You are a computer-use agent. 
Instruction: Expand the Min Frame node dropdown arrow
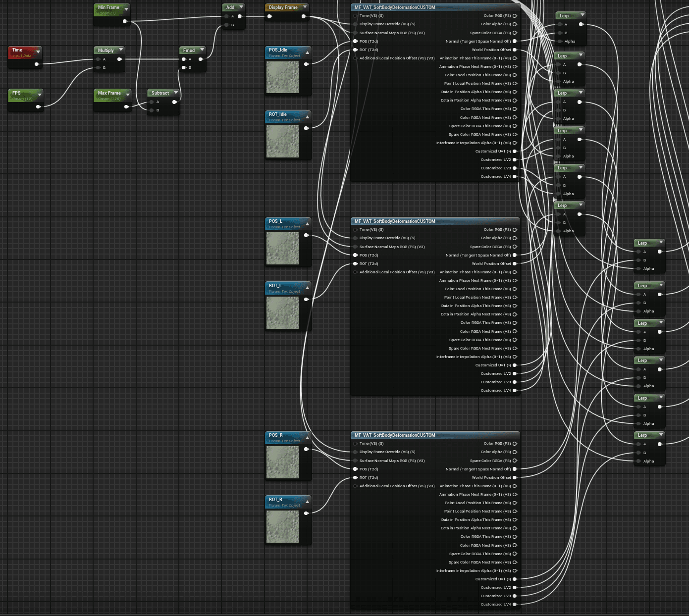click(x=126, y=9)
